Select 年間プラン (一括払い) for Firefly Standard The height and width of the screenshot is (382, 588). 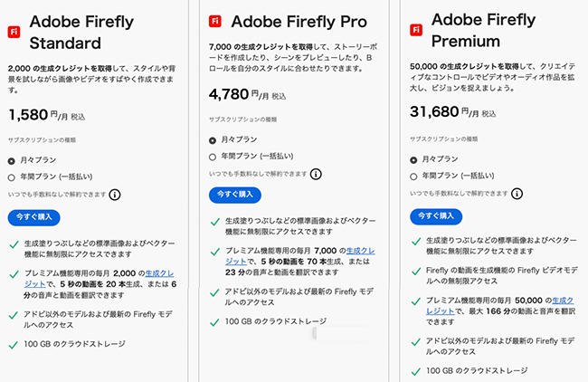[x=12, y=177]
